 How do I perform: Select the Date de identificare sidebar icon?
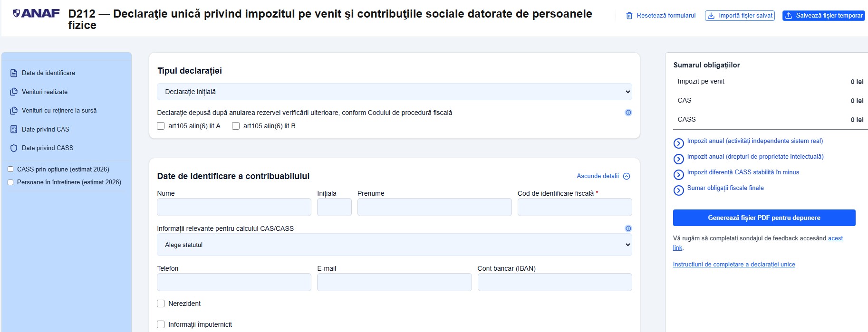(13, 73)
